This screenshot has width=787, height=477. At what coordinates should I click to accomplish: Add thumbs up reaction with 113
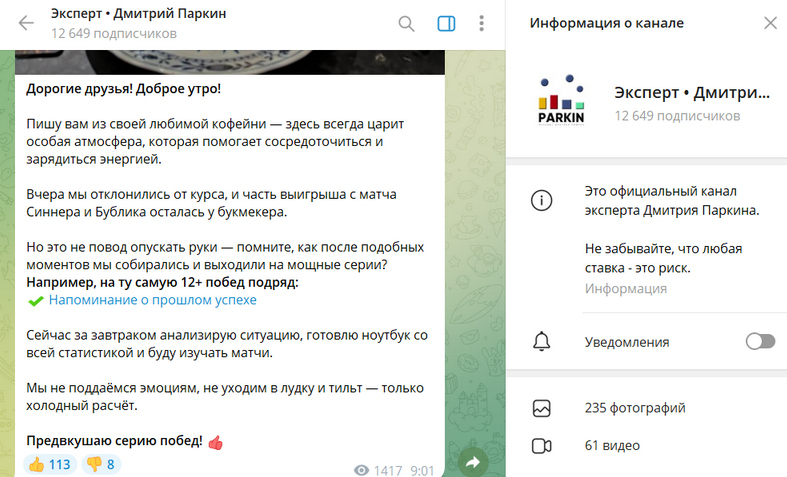[x=48, y=464]
